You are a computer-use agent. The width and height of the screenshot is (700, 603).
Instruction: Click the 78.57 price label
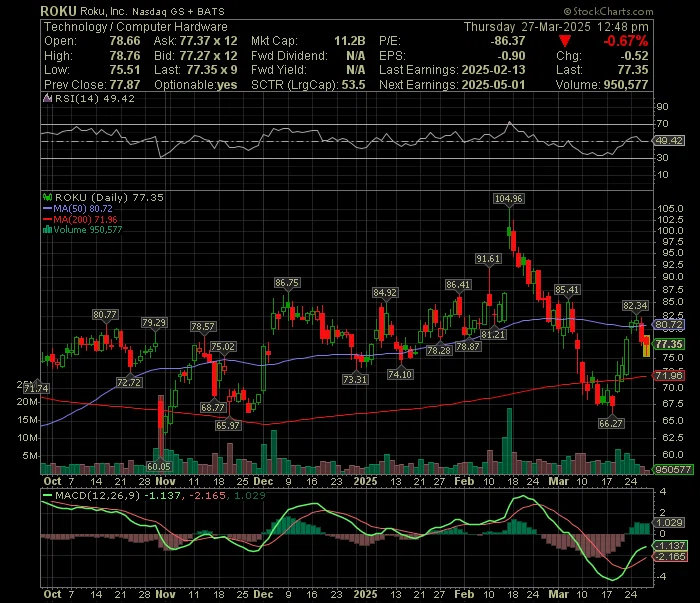203,327
